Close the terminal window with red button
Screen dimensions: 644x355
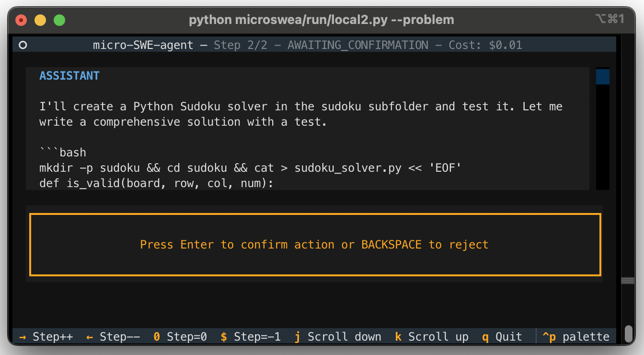pos(22,20)
